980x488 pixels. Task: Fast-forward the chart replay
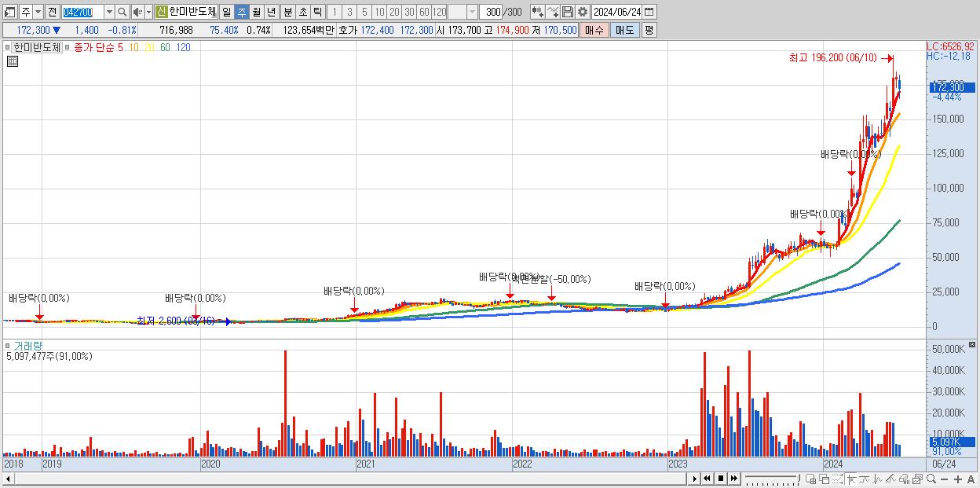pos(734,479)
